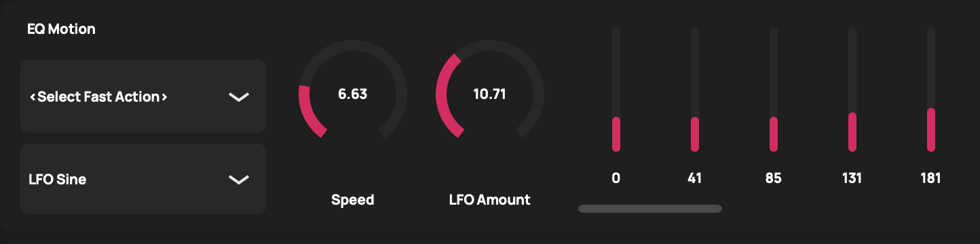The width and height of the screenshot is (980, 244).
Task: Open the Select Fast Action dropdown
Action: pyautogui.click(x=143, y=96)
